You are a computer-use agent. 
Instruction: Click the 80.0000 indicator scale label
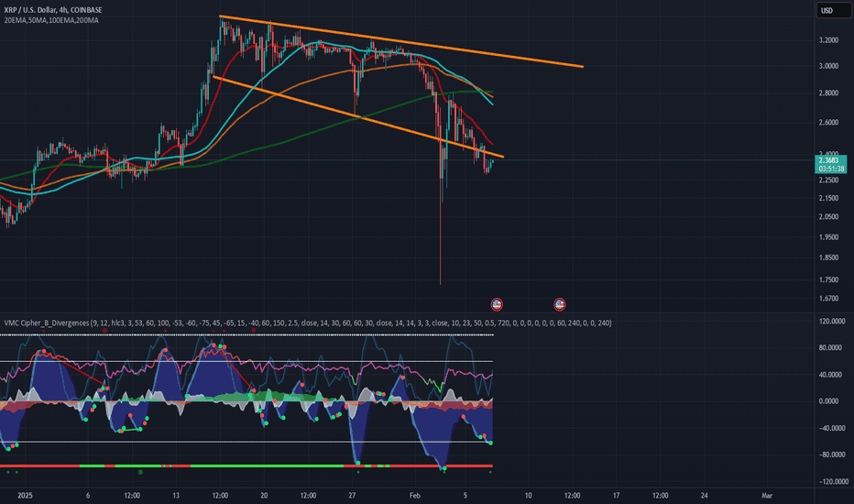832,347
